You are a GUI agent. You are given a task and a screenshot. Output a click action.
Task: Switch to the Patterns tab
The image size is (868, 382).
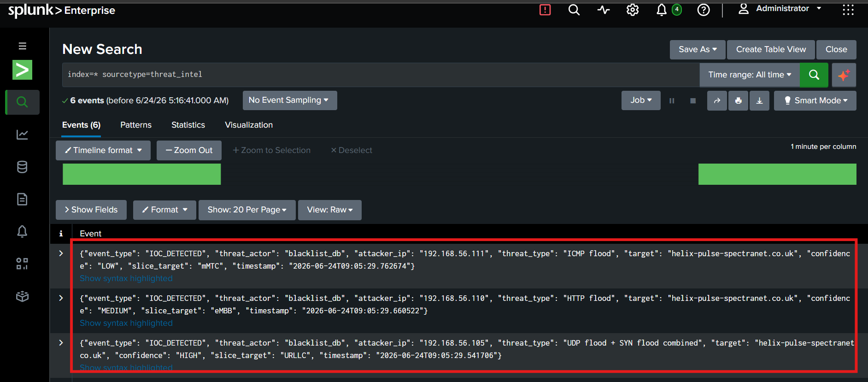pos(136,125)
